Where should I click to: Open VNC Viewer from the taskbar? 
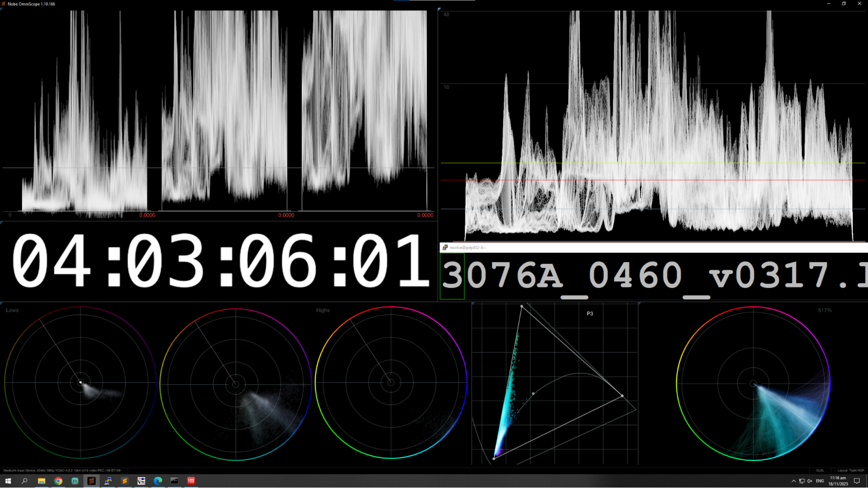pyautogui.click(x=141, y=481)
